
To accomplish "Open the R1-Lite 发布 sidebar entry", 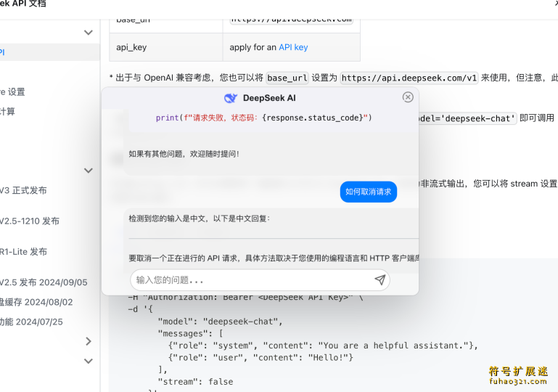I will (x=23, y=252).
